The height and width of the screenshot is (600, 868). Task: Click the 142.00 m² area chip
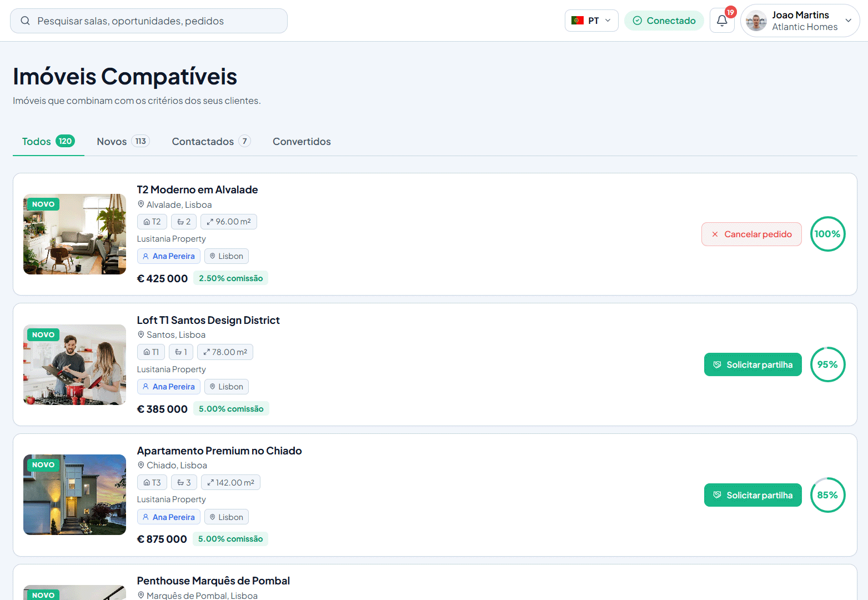pos(230,483)
